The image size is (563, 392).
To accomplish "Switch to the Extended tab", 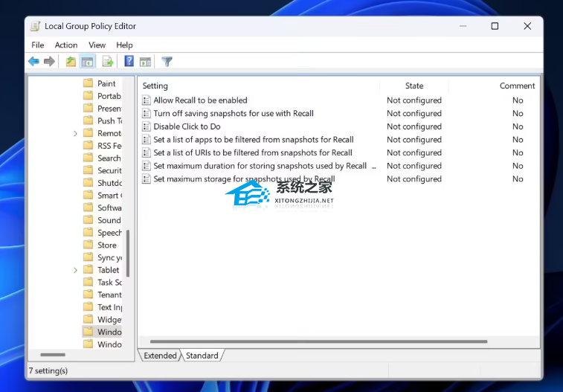I will (160, 356).
